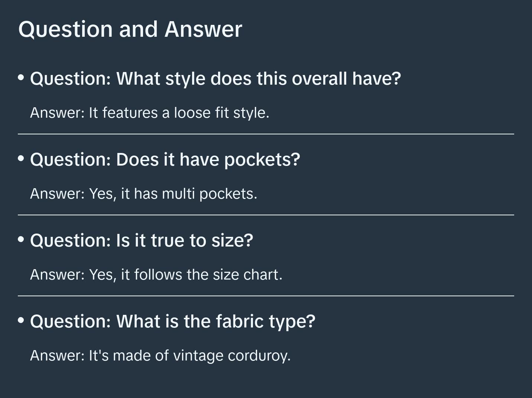Click the word 'Answer' in the heading
The image size is (532, 398).
click(x=203, y=29)
